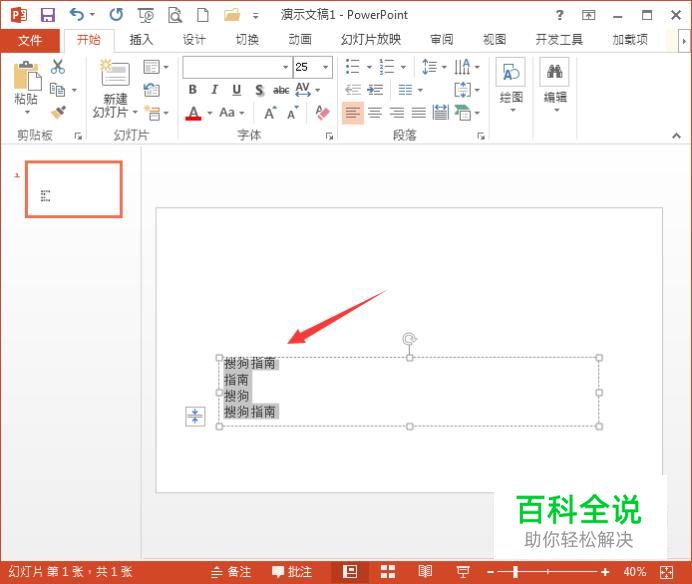
Task: Open the 文件 File menu
Action: pyautogui.click(x=30, y=41)
